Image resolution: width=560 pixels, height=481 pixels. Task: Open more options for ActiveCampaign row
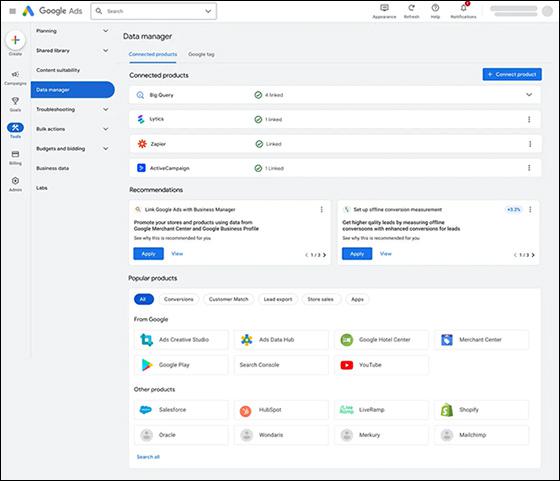(x=529, y=168)
